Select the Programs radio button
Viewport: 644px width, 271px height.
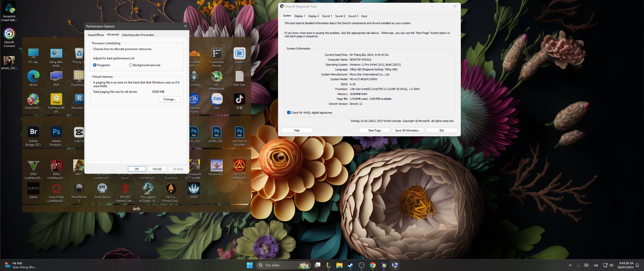click(95, 65)
